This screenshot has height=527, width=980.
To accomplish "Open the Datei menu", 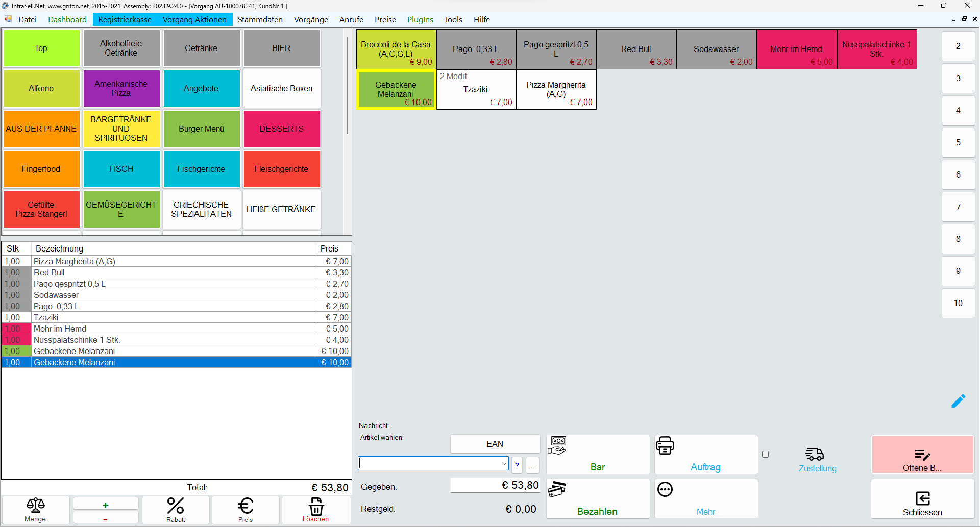I will (x=28, y=19).
